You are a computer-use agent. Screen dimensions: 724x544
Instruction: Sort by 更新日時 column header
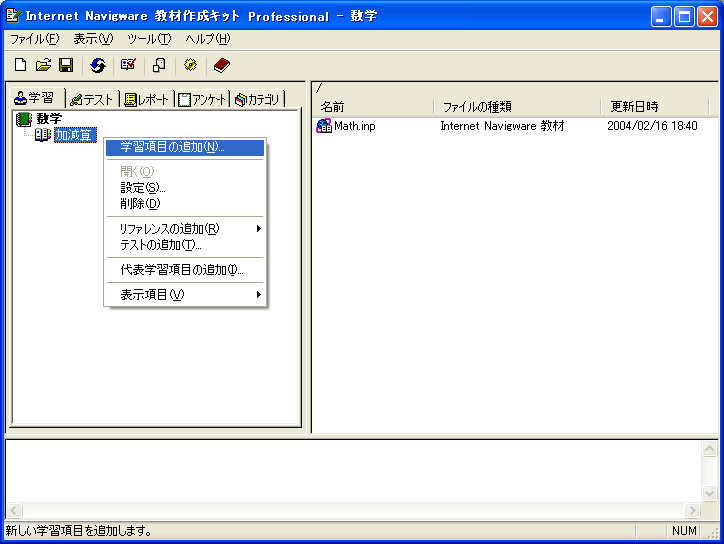coord(654,107)
